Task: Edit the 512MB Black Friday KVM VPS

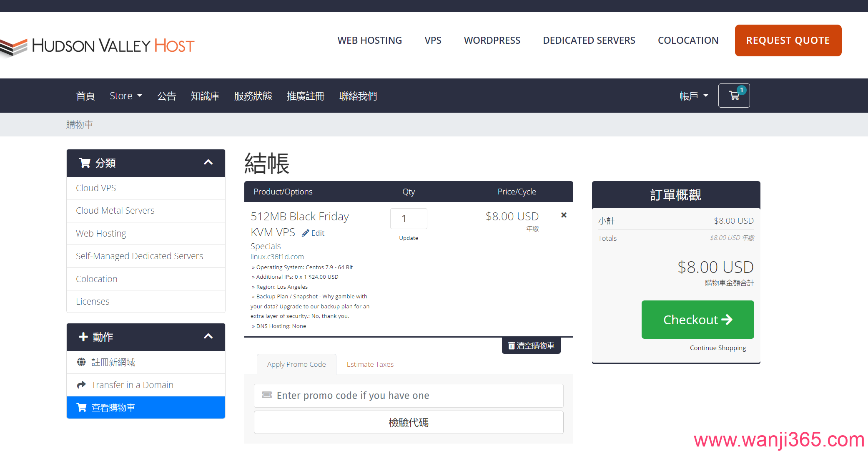Action: click(x=313, y=233)
